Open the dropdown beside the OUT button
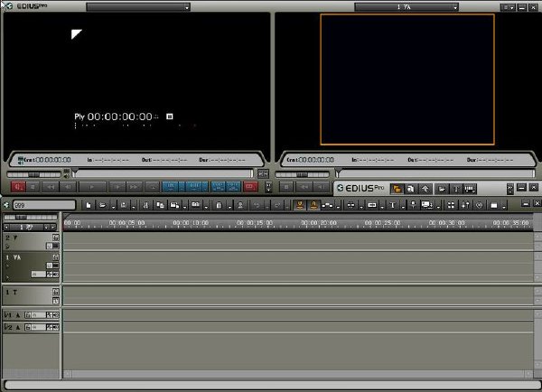Image resolution: width=542 pixels, height=392 pixels. tap(205, 187)
